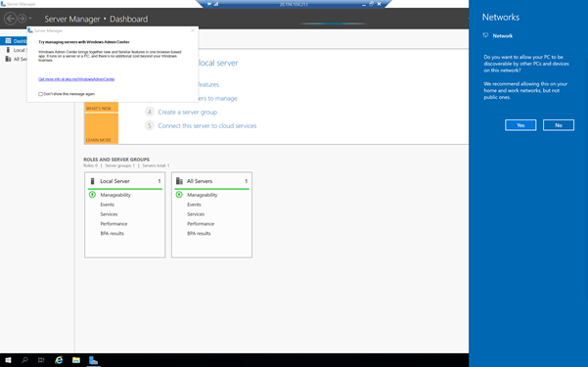Click green Manageability status icon in Local Server
588x367 pixels.
pyautogui.click(x=92, y=195)
